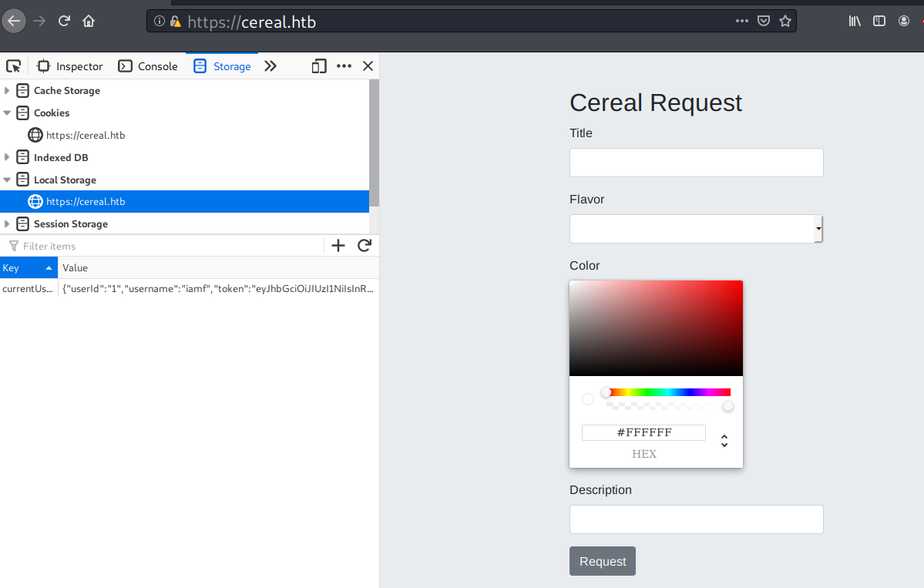Expand the Session Storage tree node
Screen dimensions: 924x588
click(7, 224)
